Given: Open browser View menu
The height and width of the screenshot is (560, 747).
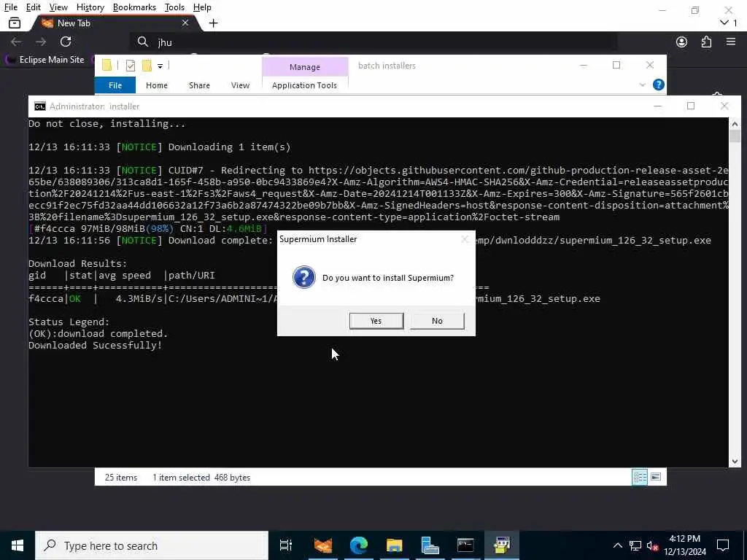Looking at the screenshot, I should click(58, 7).
